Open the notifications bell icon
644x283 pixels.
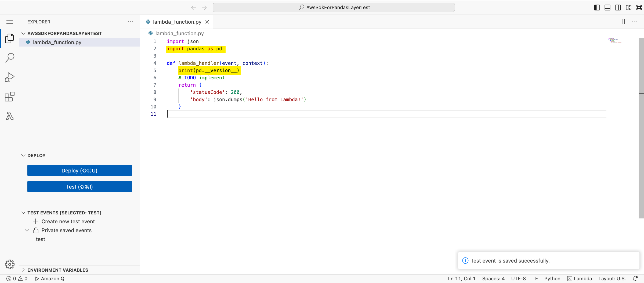635,279
